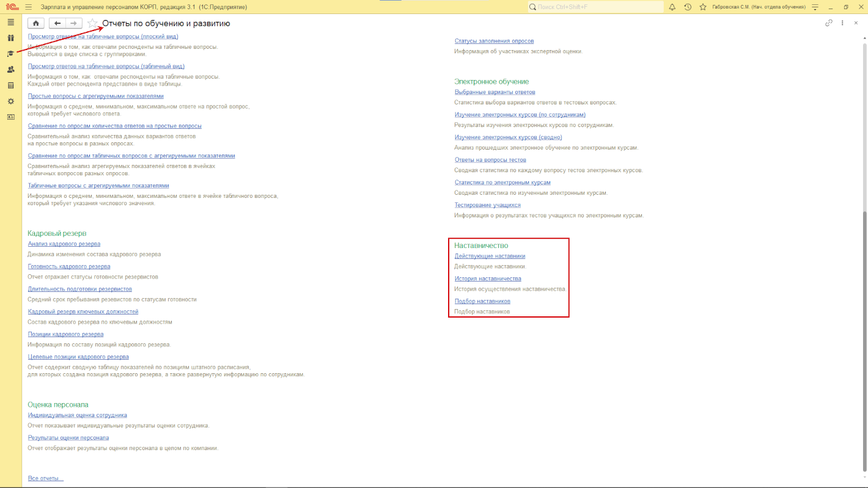This screenshot has height=488, width=868.
Task: Click the graduation cap training section icon
Action: (10, 54)
